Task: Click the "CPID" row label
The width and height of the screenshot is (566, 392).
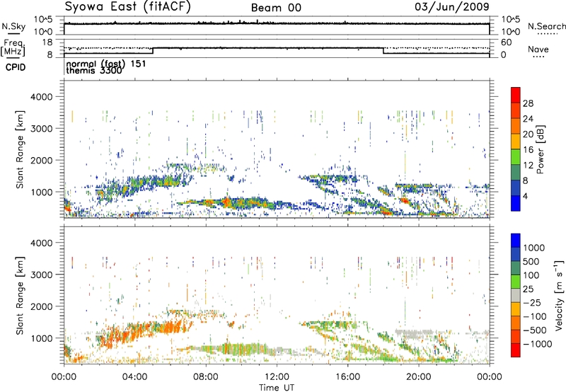Action: tap(16, 67)
